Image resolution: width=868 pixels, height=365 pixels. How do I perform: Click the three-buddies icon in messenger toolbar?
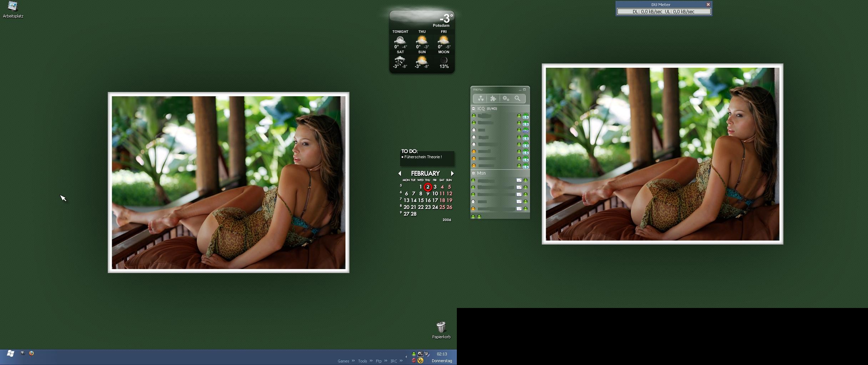tap(481, 99)
